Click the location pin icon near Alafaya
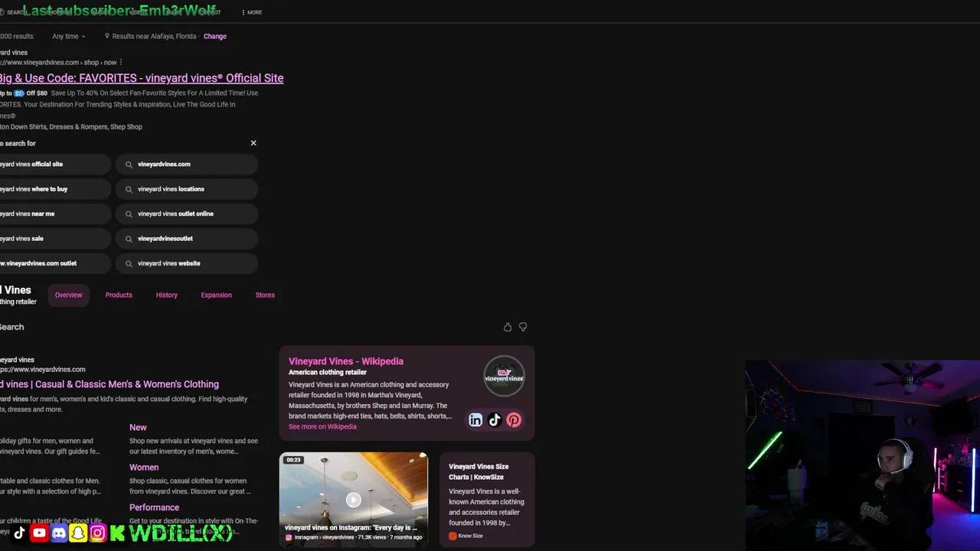The image size is (980, 551). 107,36
